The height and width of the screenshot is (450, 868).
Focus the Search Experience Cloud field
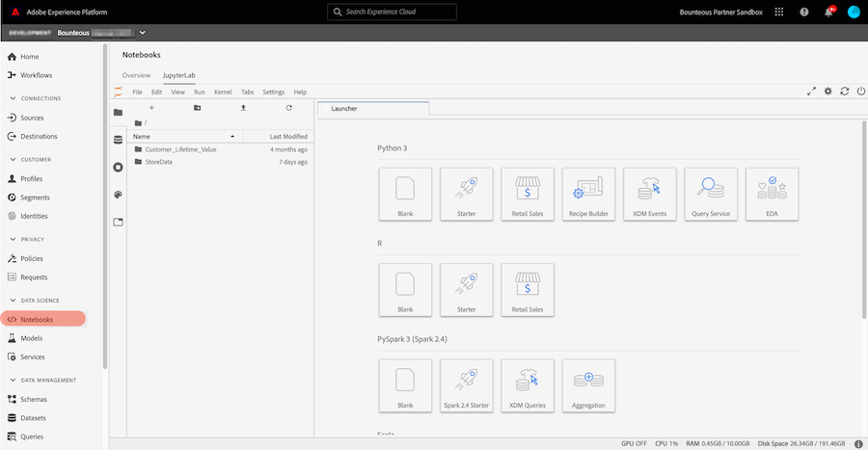[x=392, y=12]
